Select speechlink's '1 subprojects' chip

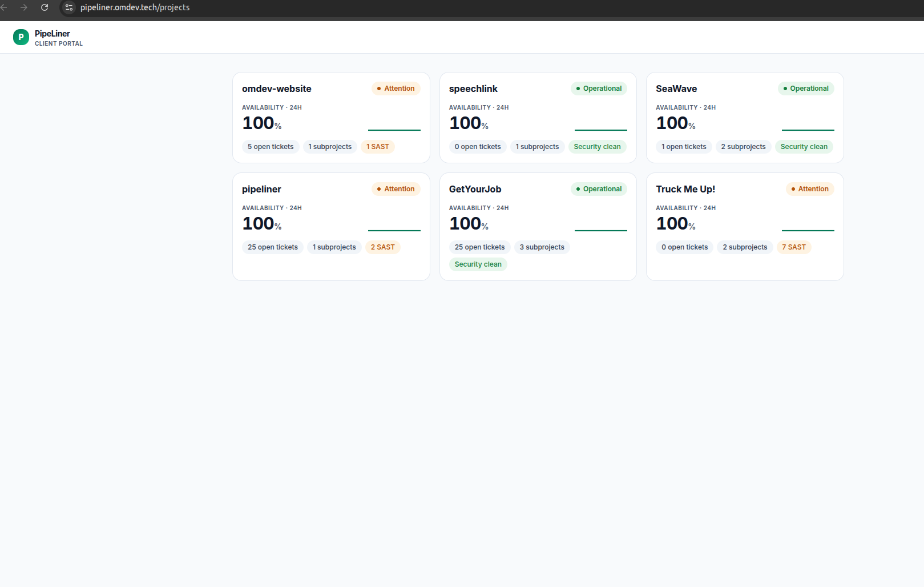(x=537, y=147)
